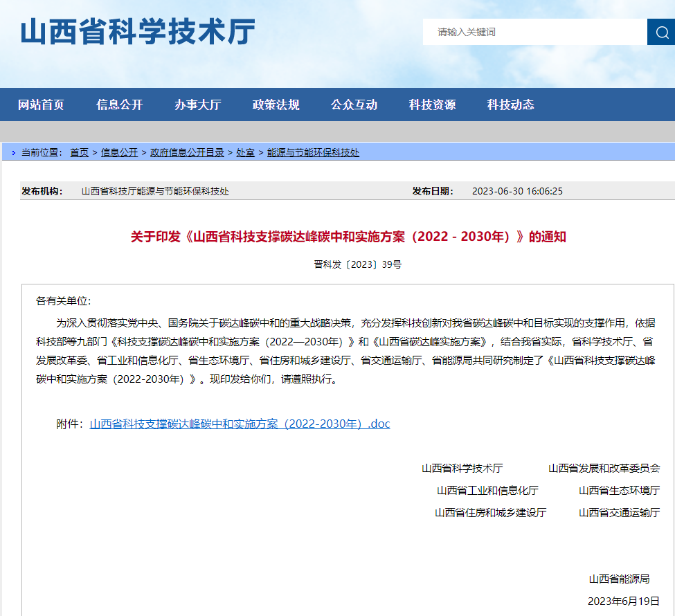This screenshot has height=616, width=675.
Task: Click the publish date 2023-06-30 16:06:25
Action: pyautogui.click(x=517, y=191)
